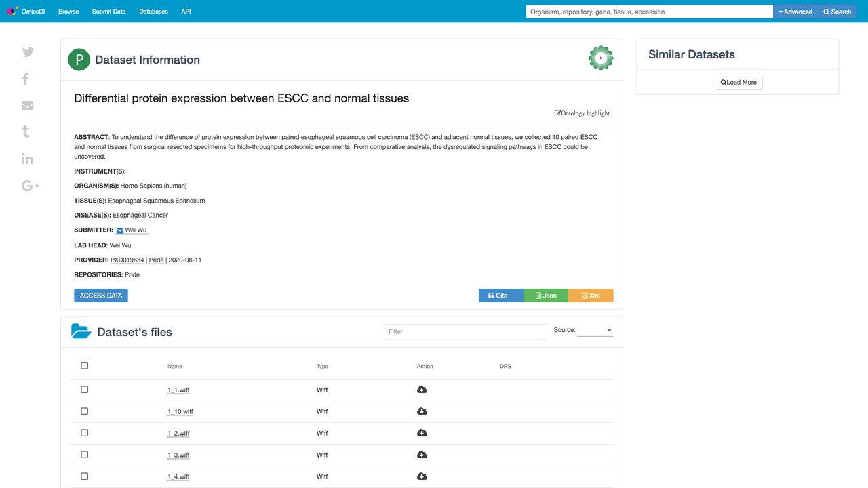Check the box for 1_2.wiff

pyautogui.click(x=85, y=433)
